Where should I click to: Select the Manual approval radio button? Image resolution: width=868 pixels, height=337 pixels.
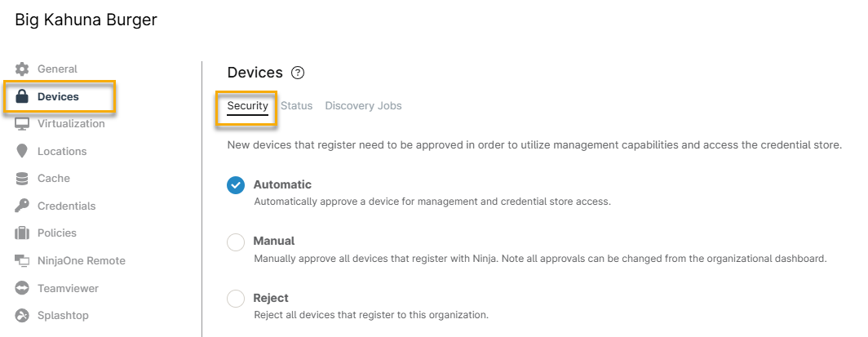pos(236,242)
